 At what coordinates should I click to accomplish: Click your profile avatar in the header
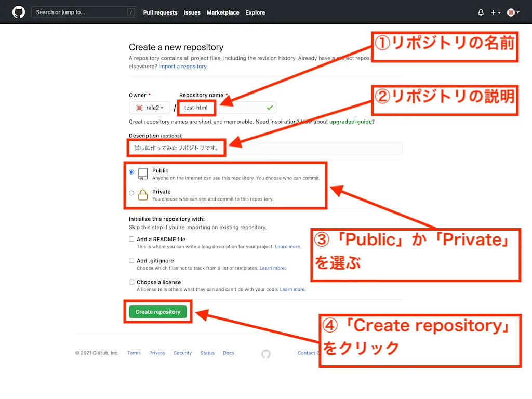[x=511, y=12]
